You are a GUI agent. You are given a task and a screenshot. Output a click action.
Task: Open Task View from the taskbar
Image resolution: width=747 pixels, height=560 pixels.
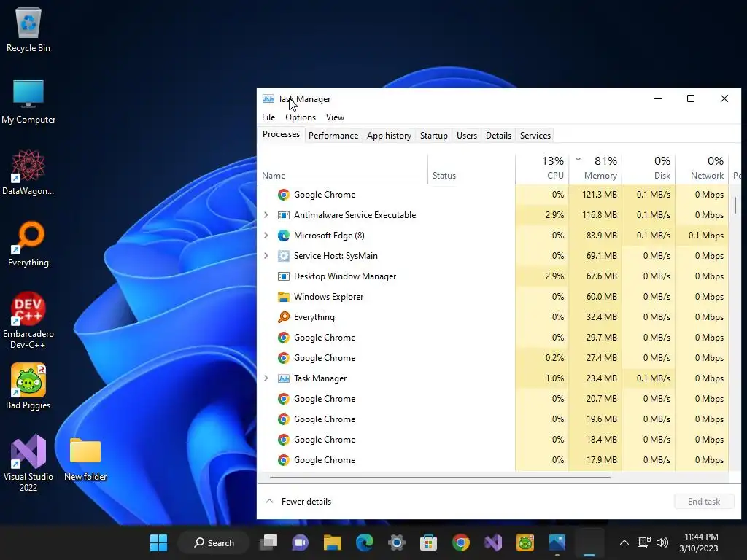[268, 542]
